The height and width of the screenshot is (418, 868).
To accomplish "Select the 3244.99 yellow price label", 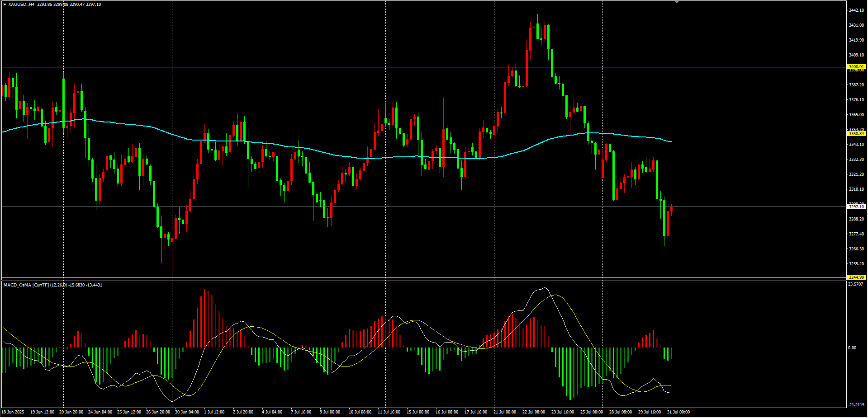I will pos(856,277).
